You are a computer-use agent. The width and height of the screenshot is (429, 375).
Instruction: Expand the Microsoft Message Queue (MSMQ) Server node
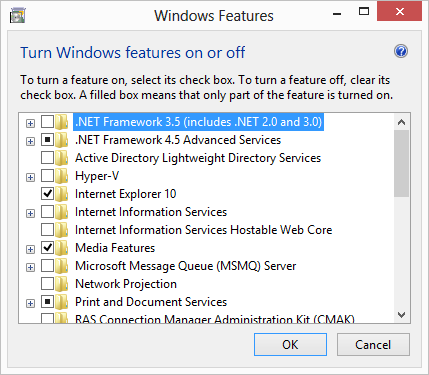(30, 267)
